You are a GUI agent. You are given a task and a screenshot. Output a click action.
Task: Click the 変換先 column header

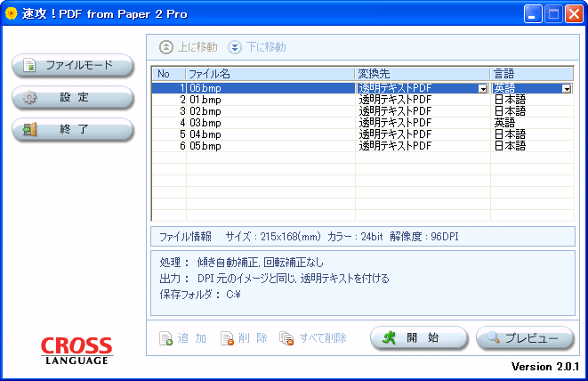click(423, 74)
